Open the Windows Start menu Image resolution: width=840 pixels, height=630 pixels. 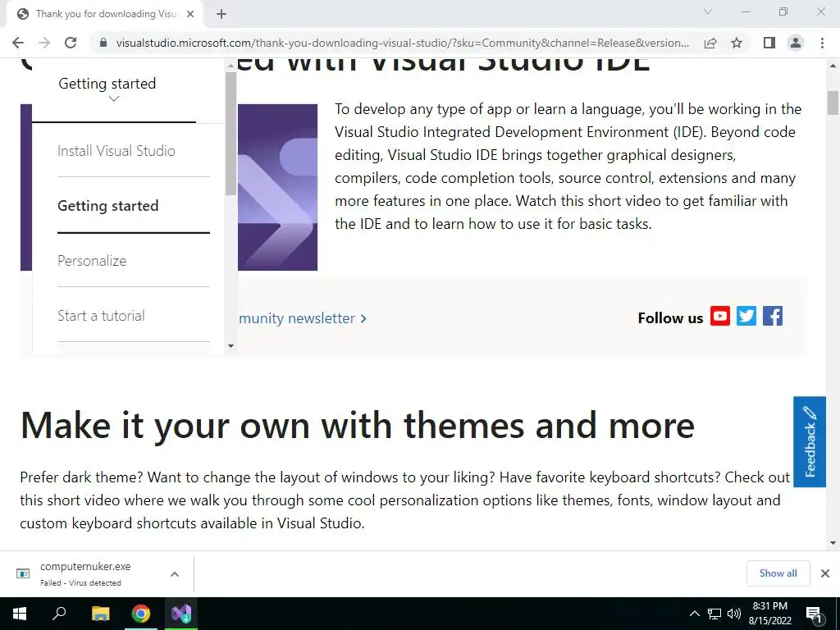click(x=20, y=614)
